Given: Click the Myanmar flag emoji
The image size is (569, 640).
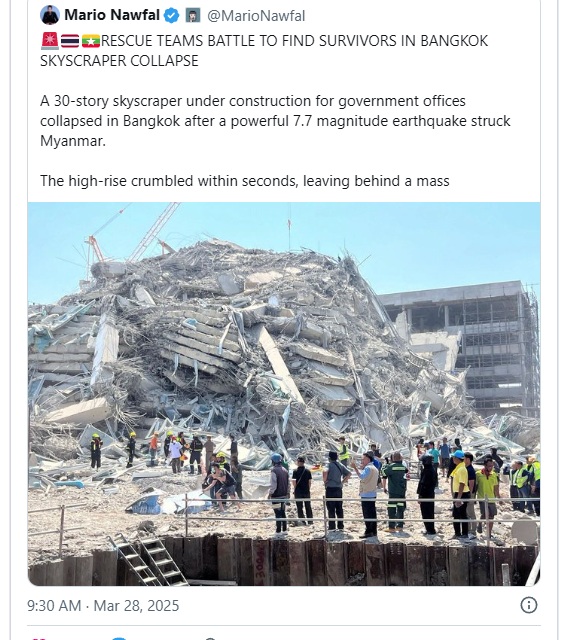Looking at the screenshot, I should (91, 41).
